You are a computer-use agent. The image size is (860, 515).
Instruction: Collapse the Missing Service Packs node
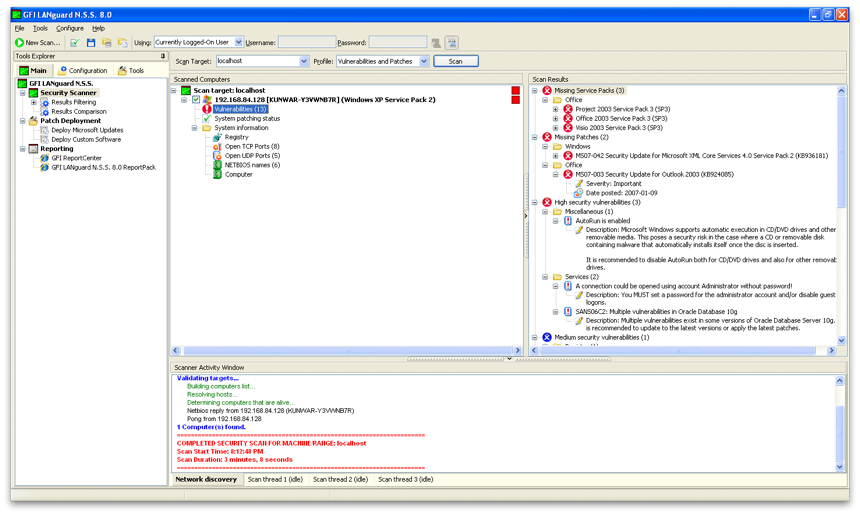(x=535, y=91)
